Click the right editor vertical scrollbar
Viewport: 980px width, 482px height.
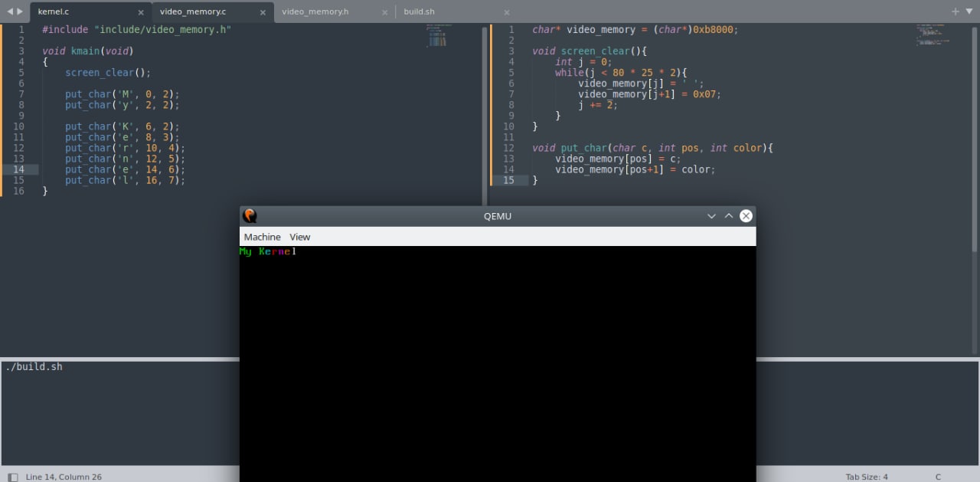(974, 138)
